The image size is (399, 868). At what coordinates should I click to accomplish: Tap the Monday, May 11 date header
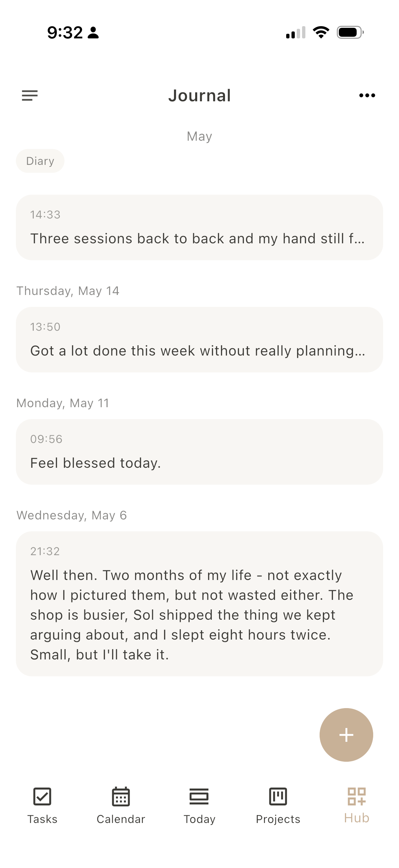[63, 403]
